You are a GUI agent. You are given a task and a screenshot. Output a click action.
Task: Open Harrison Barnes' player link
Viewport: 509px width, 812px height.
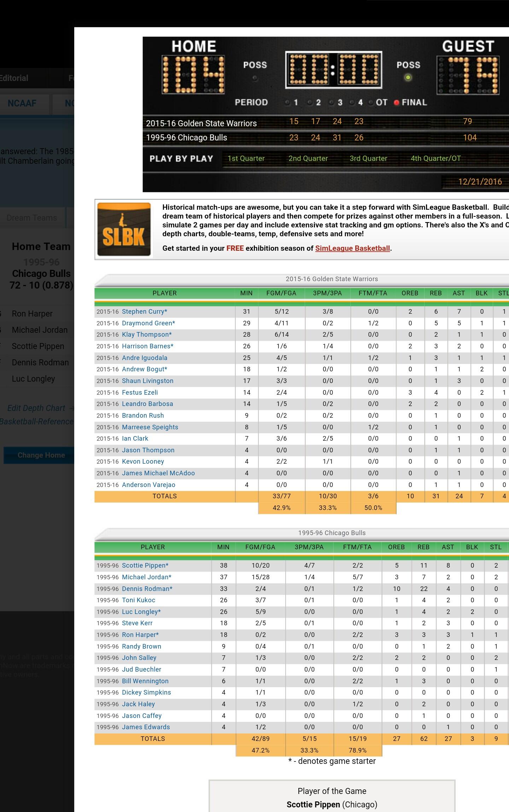click(x=148, y=346)
